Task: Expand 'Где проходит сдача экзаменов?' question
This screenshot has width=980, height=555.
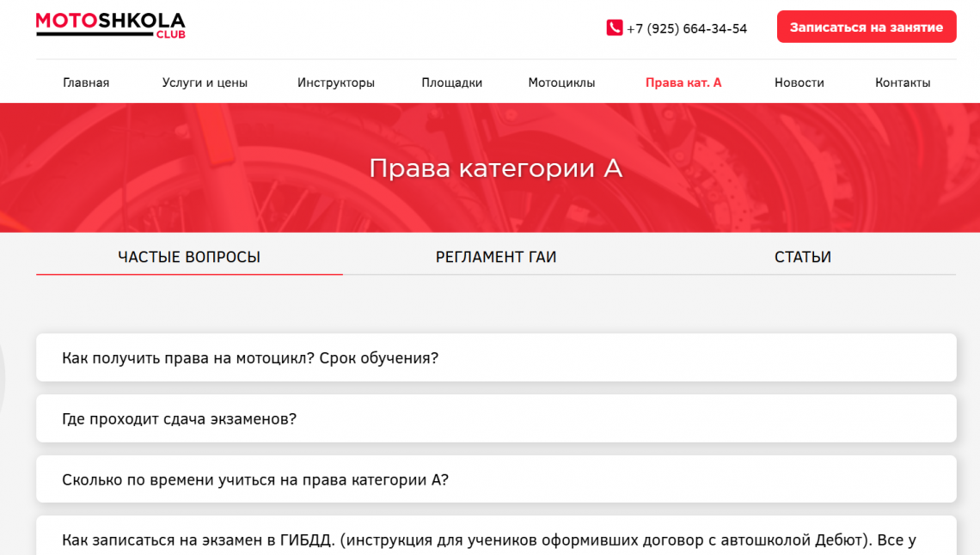Action: tap(495, 418)
